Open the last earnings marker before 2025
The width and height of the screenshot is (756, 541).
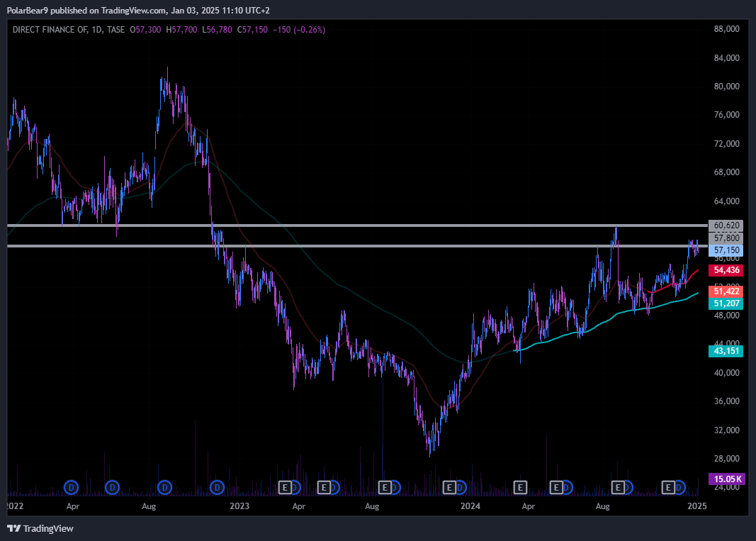coord(668,487)
